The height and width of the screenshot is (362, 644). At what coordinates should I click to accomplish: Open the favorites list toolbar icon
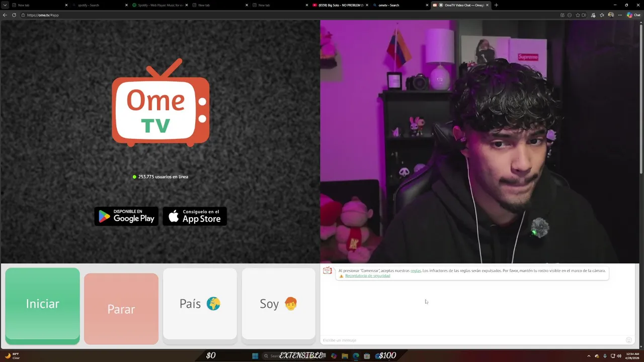pos(602,15)
